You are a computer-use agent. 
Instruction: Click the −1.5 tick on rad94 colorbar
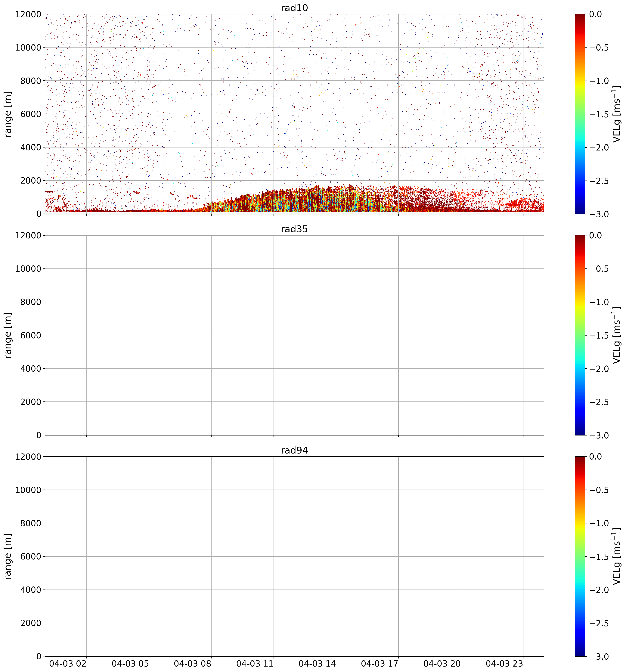(599, 557)
